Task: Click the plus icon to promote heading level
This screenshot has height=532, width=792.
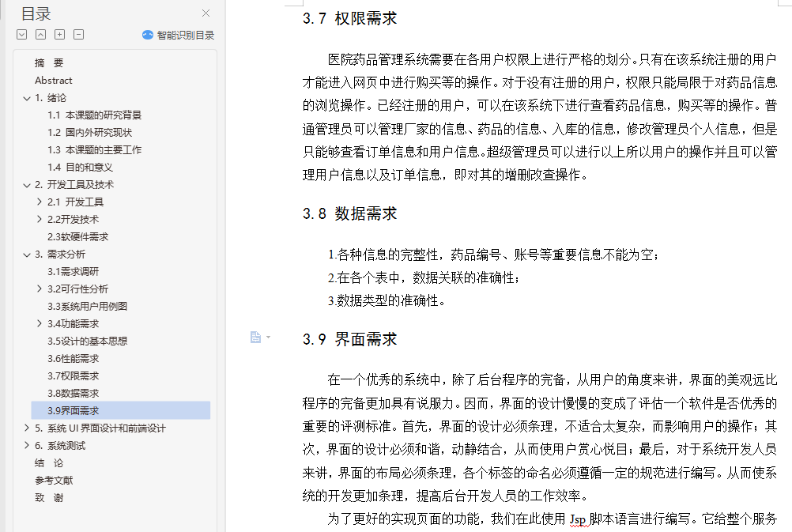Action: point(59,34)
